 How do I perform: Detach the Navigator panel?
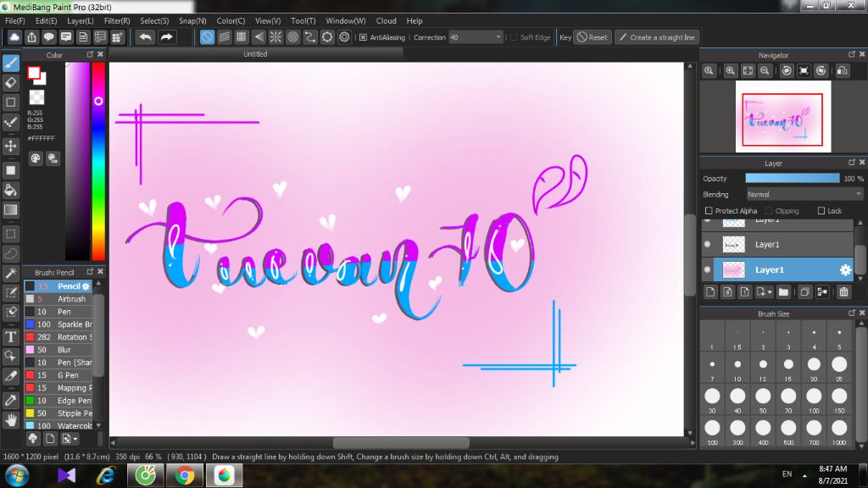[x=851, y=54]
